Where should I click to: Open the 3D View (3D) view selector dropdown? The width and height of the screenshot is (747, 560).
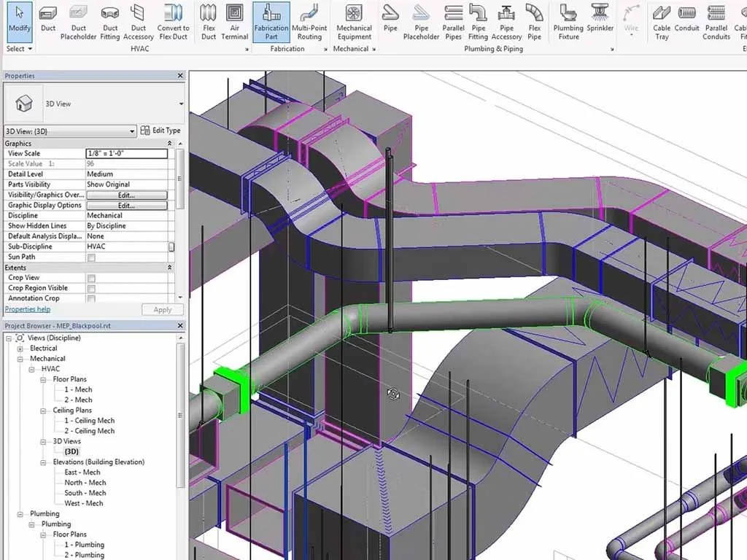pos(131,131)
